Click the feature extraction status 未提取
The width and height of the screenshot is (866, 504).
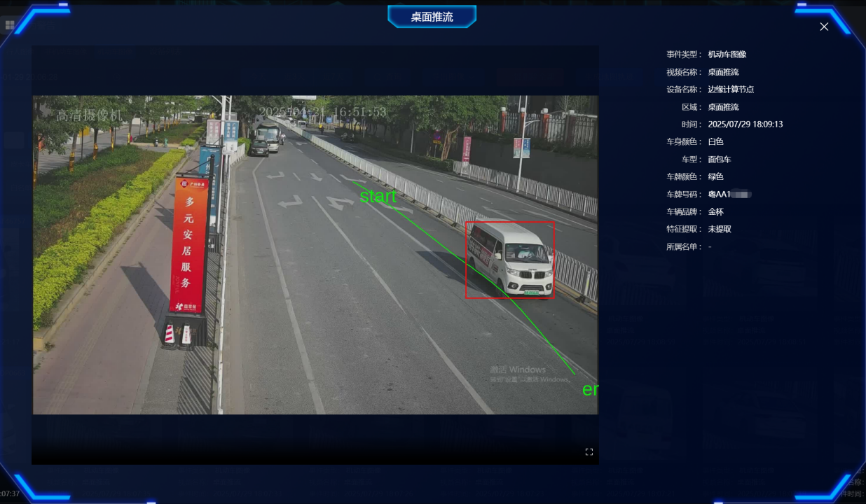pos(720,229)
